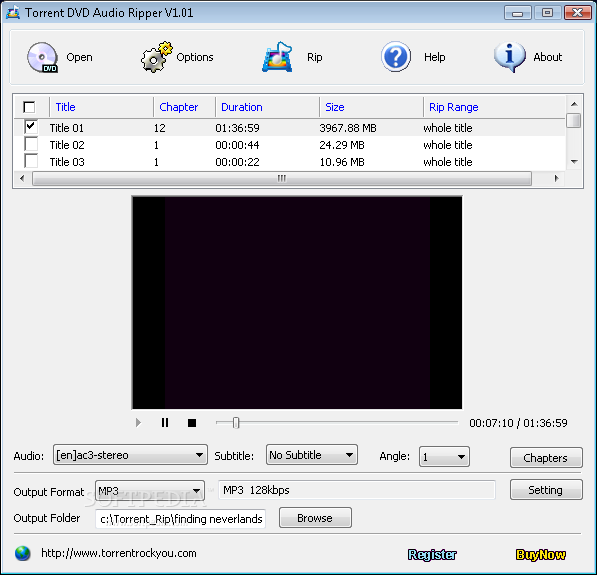Sort the list by the Size column header
Screen dimensions: 597x575
point(335,107)
